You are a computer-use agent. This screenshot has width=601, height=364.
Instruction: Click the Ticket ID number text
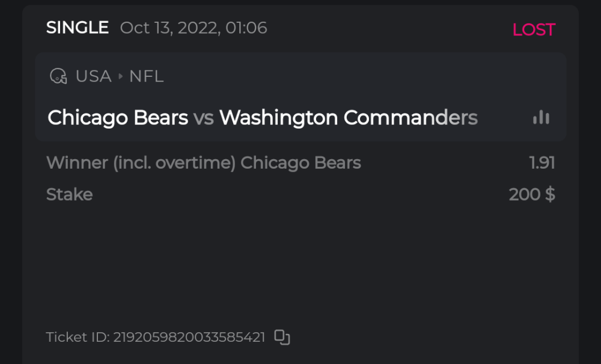click(189, 337)
